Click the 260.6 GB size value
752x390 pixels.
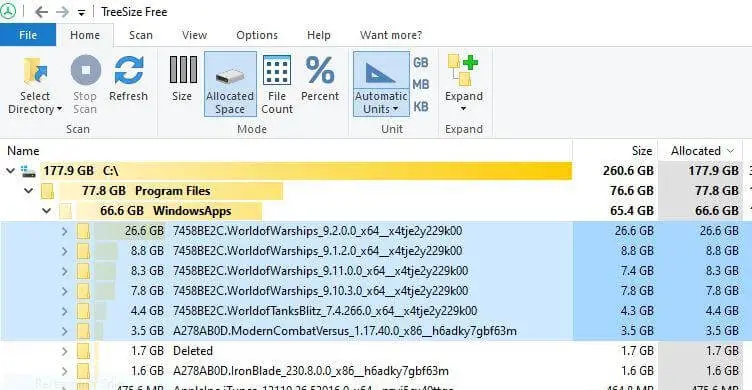(628, 171)
